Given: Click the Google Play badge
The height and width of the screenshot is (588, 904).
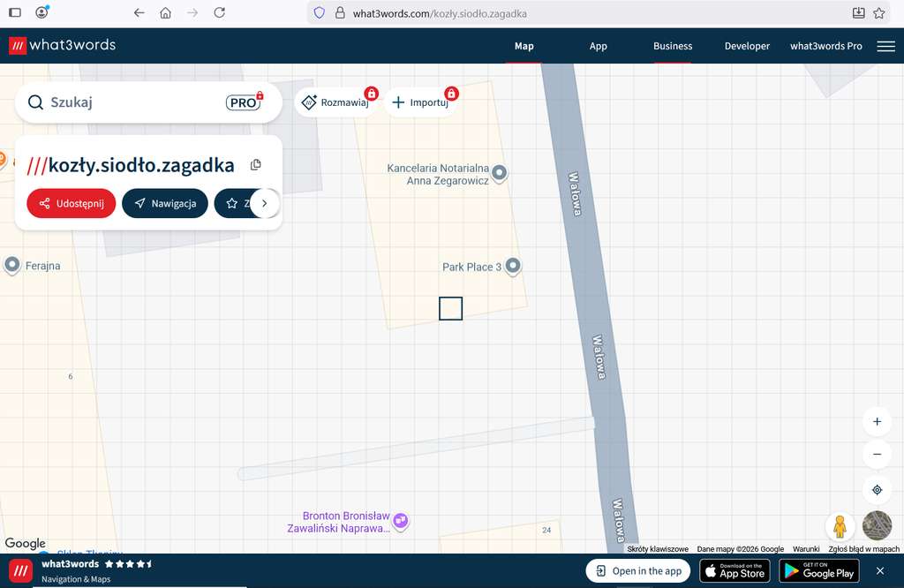Looking at the screenshot, I should 819,570.
